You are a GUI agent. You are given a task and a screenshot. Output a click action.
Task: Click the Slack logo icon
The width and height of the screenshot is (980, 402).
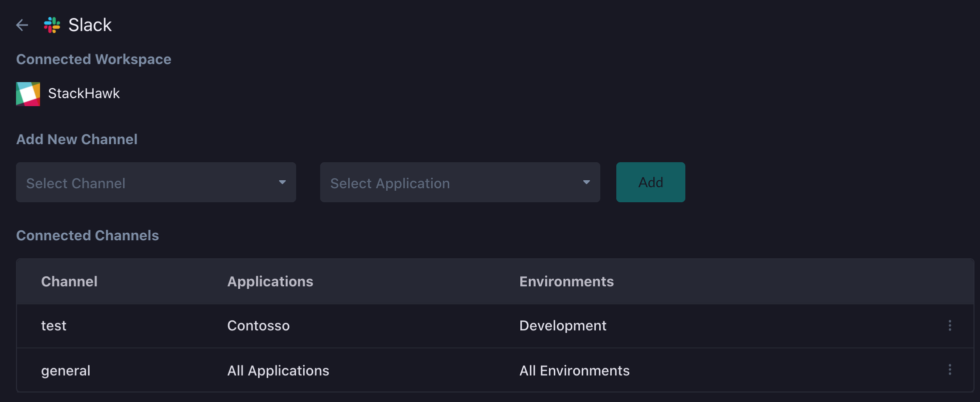point(52,25)
